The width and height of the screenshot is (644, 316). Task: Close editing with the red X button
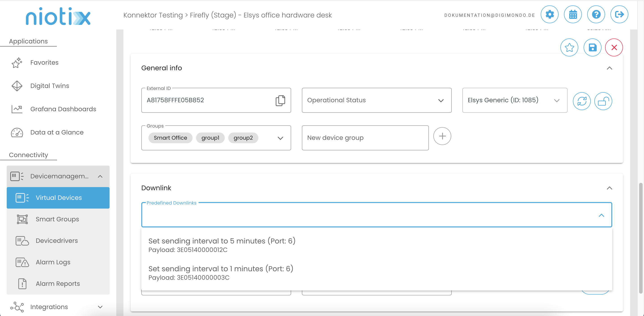(x=614, y=47)
